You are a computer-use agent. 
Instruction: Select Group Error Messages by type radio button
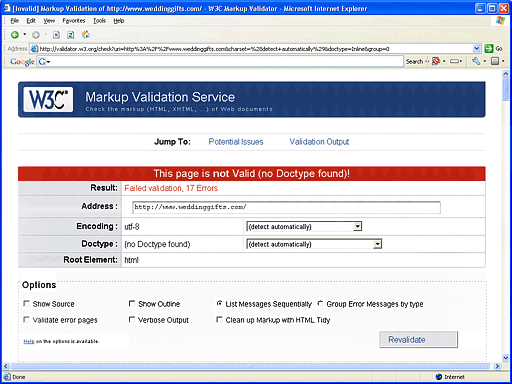(320, 303)
